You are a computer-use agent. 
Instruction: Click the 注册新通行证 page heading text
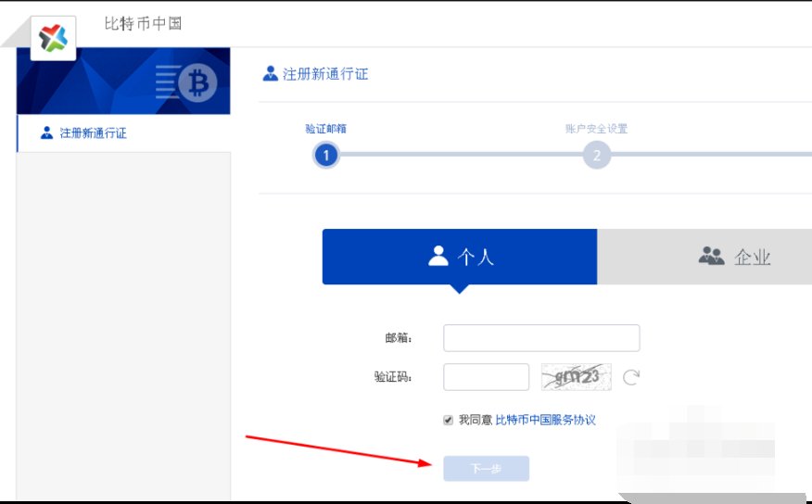pos(325,74)
